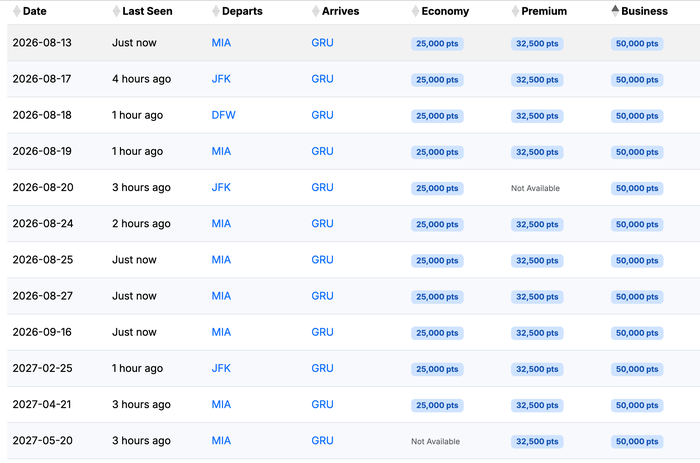
Task: Select 25,000 pts economy fare on 2027-02-25
Action: point(437,369)
